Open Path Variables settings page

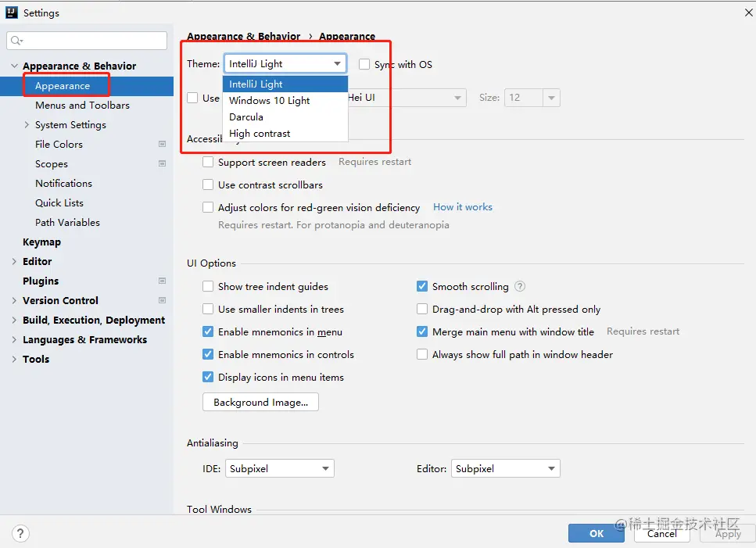click(67, 222)
